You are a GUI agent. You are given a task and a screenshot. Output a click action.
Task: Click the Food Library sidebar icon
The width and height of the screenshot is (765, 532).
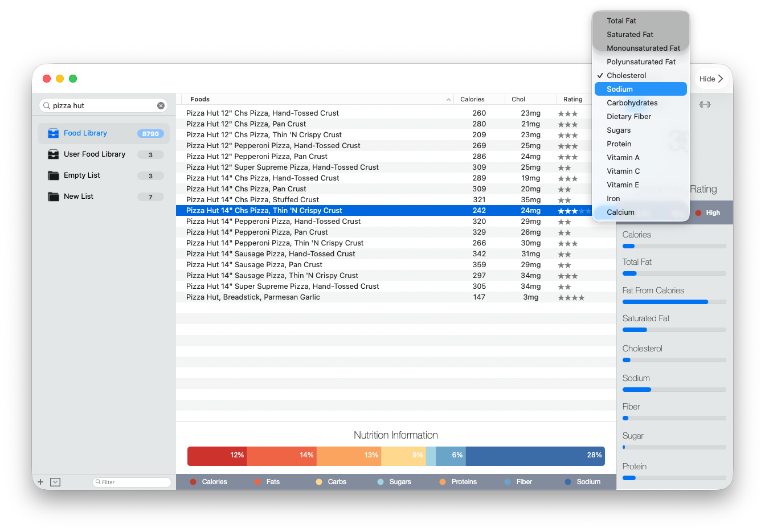click(54, 133)
